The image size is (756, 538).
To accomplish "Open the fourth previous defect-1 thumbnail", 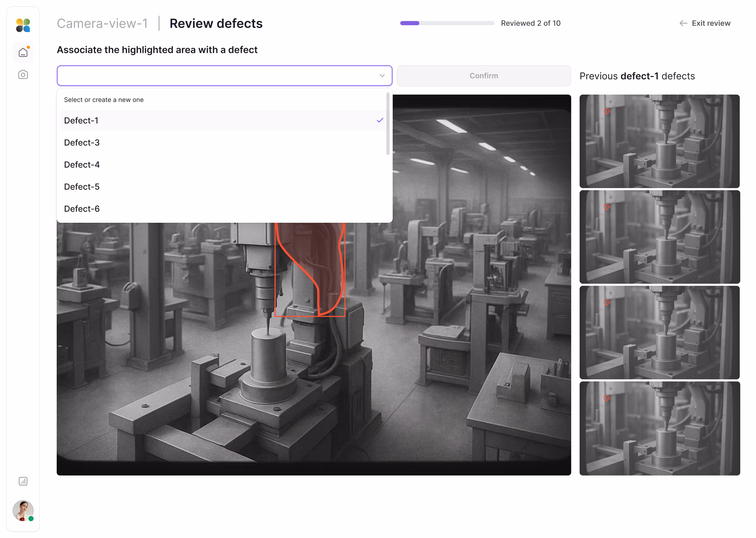I will pos(659,428).
